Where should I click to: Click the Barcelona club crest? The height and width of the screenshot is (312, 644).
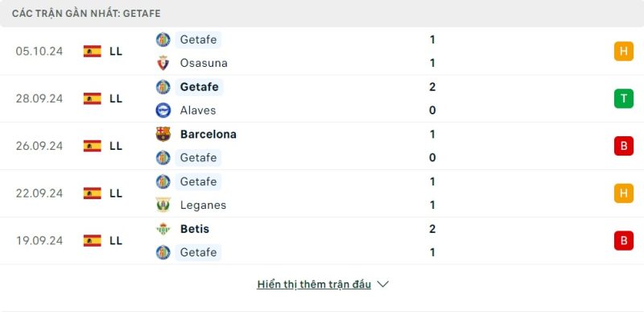click(163, 134)
